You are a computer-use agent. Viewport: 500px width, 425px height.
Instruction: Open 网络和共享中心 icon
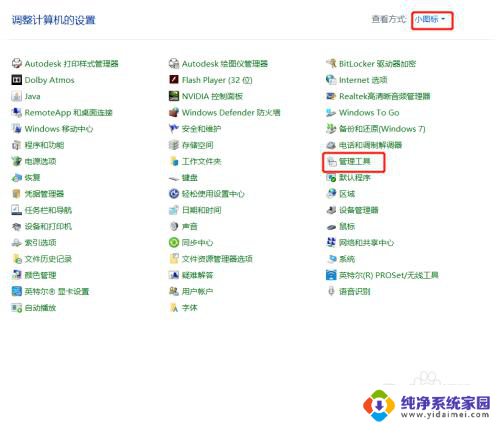pos(331,243)
